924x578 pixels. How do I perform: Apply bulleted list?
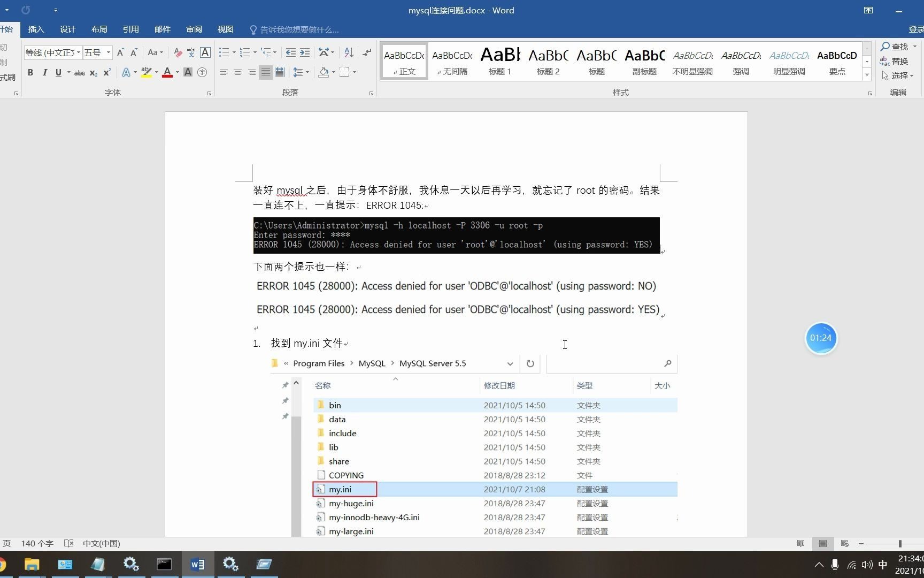coord(224,52)
